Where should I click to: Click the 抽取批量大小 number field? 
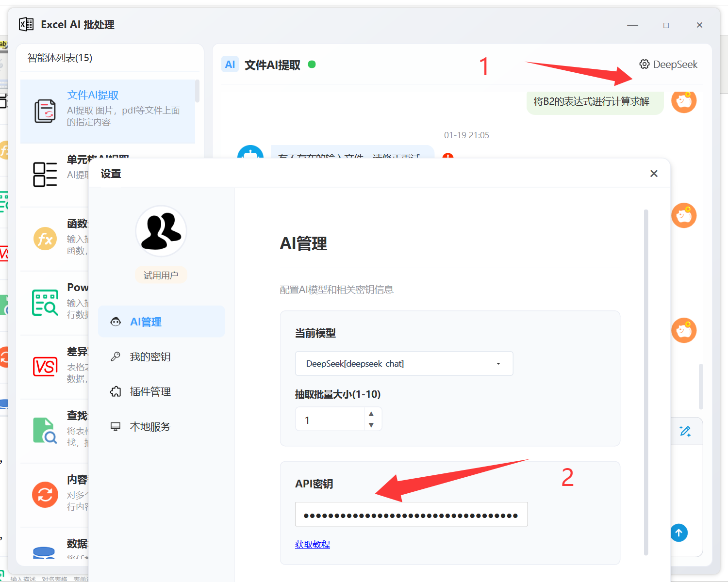(x=330, y=419)
